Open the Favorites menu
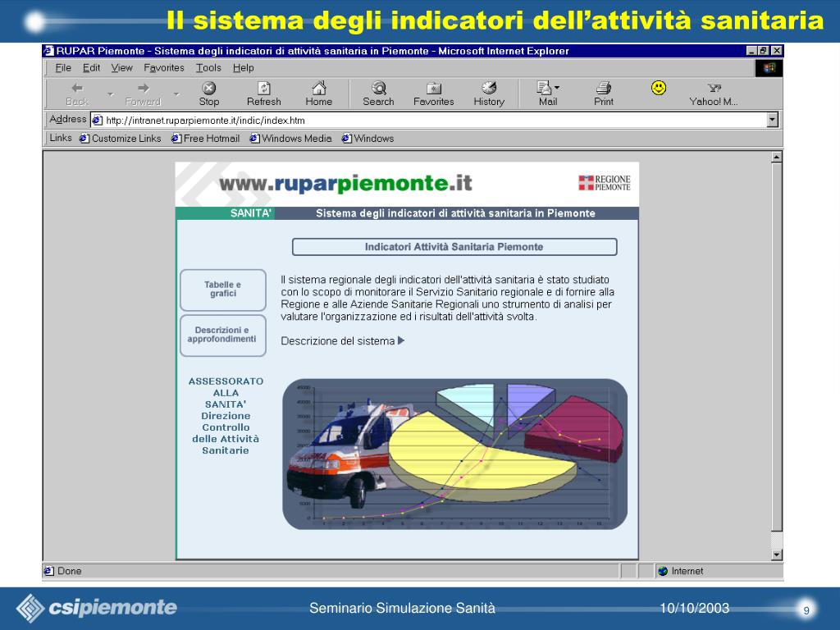Screen dimensions: 840x630 (x=164, y=68)
